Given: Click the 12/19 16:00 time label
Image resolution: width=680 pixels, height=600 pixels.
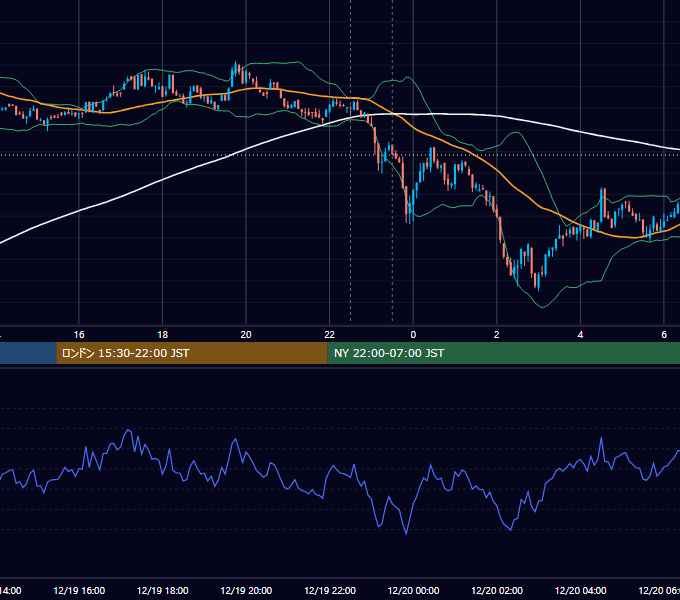Looking at the screenshot, I should (x=79, y=590).
